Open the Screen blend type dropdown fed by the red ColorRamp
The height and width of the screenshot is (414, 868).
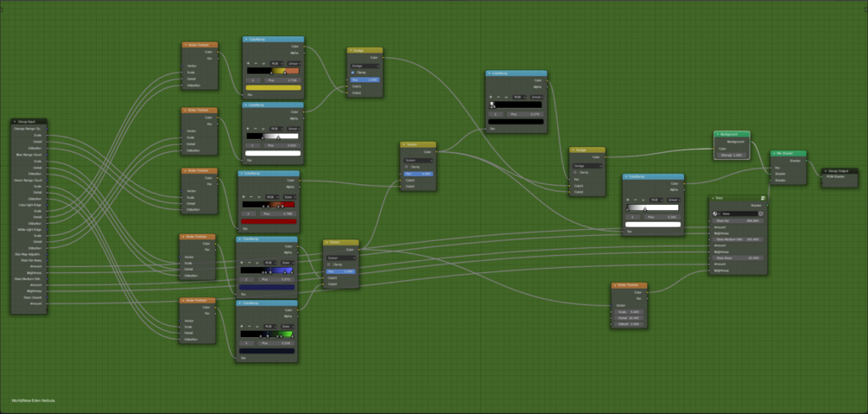click(418, 160)
